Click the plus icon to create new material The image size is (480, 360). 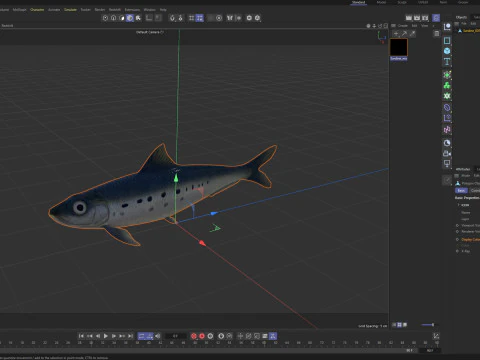pyautogui.click(x=396, y=33)
